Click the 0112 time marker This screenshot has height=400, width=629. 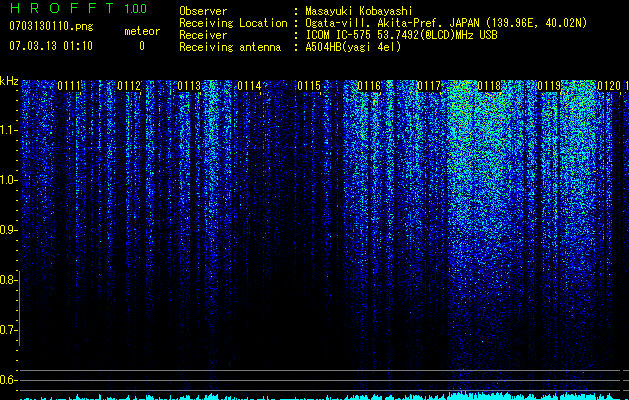click(129, 86)
